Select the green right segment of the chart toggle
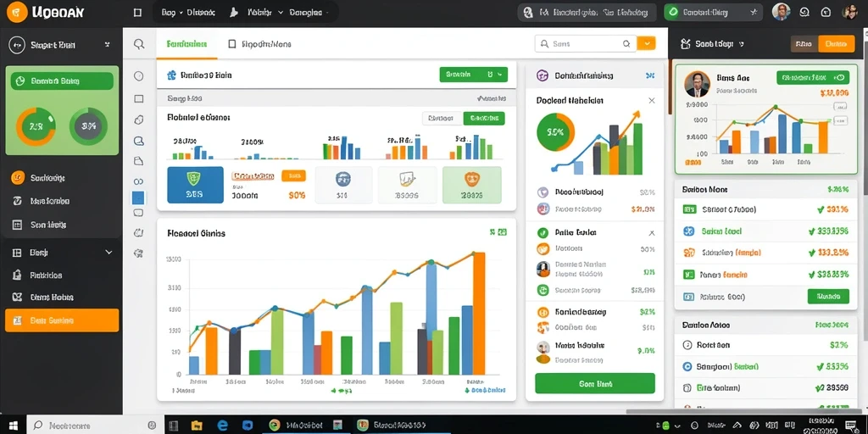This screenshot has width=868, height=434. (x=484, y=118)
